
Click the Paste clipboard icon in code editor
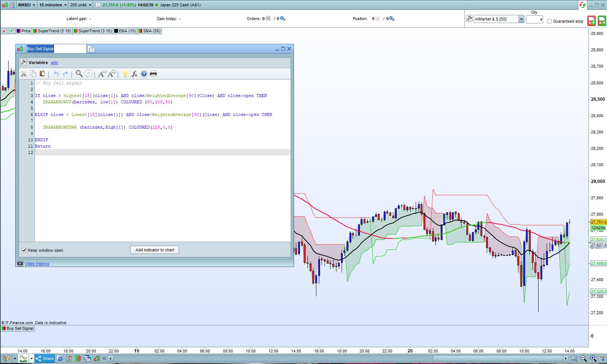pos(42,74)
